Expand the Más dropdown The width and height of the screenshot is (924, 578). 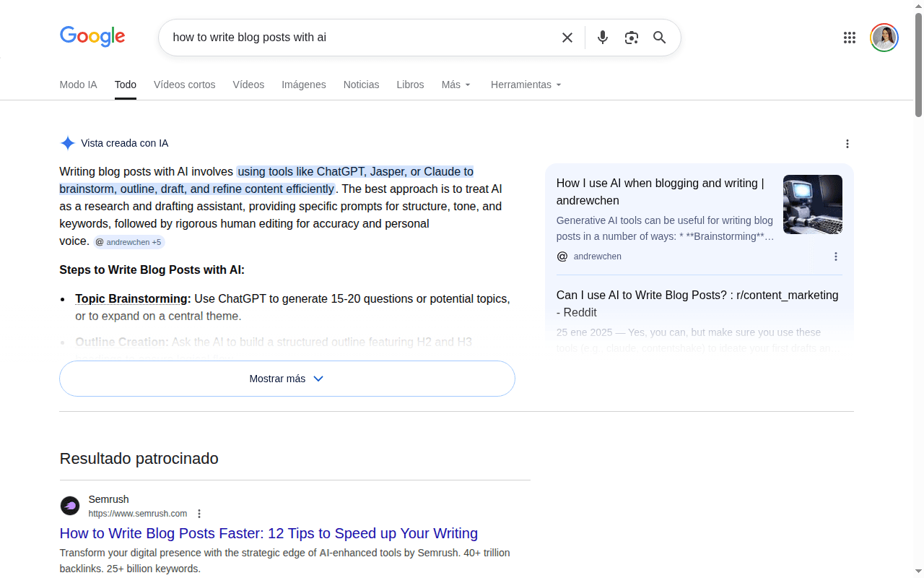point(456,85)
